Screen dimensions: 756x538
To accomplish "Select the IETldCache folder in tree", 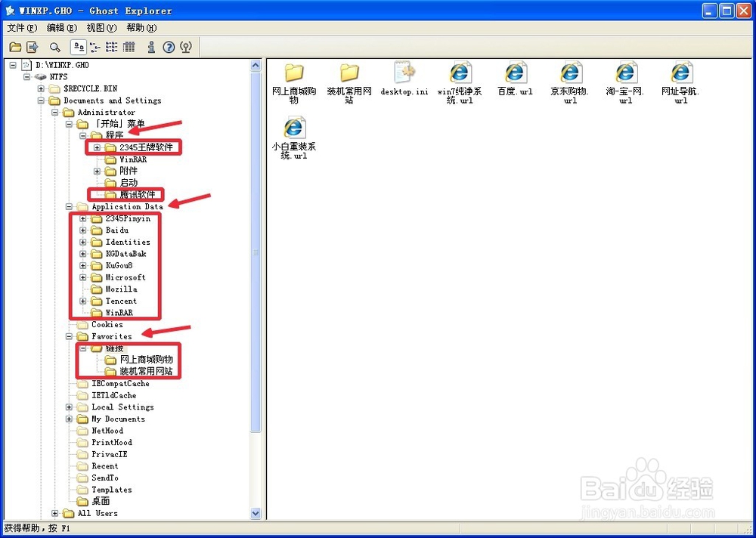I will coord(114,395).
